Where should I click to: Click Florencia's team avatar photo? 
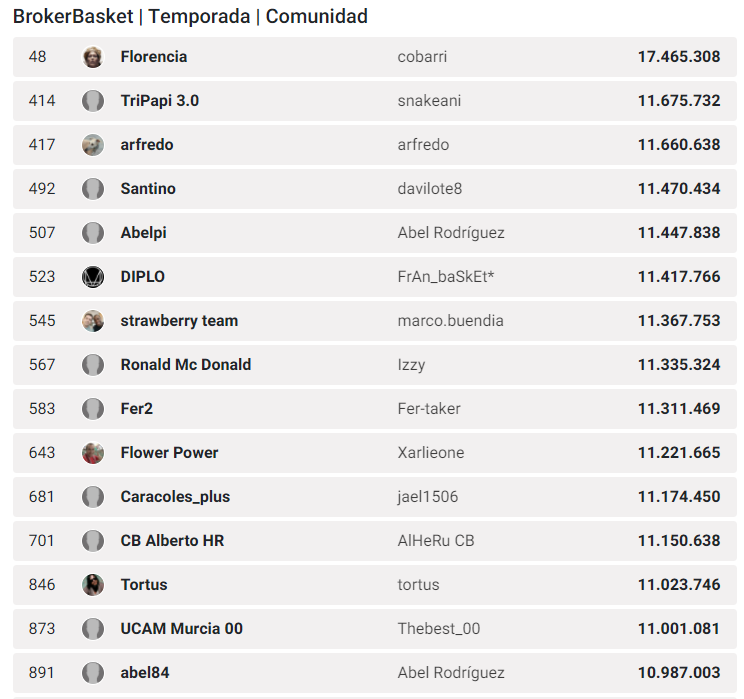tap(93, 57)
